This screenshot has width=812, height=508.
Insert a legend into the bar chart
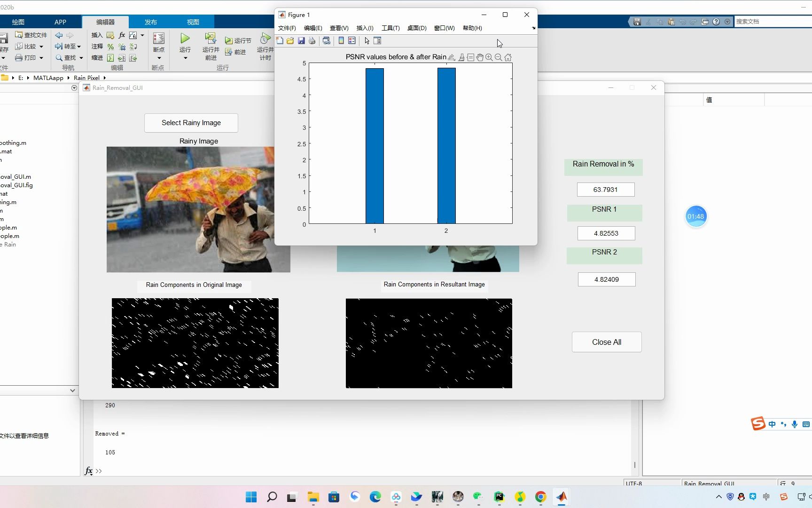(x=352, y=40)
